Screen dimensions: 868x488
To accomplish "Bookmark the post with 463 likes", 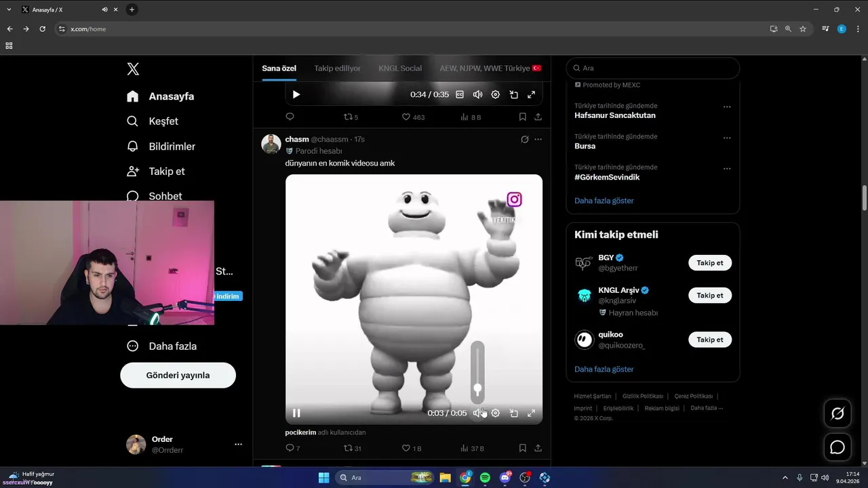I will click(523, 117).
